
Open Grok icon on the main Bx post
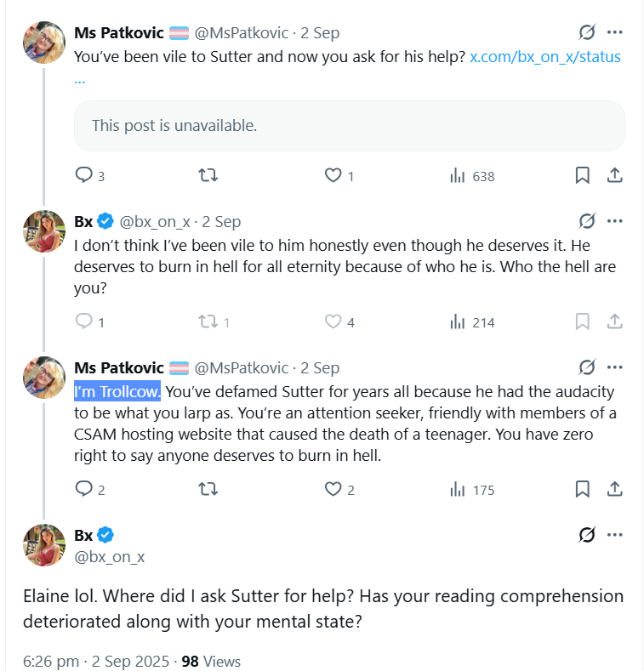[587, 535]
